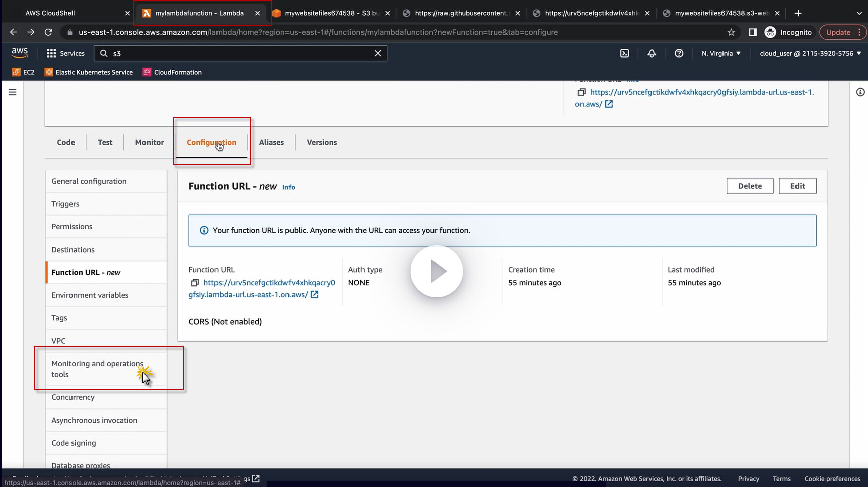Open the Incognito profile indicator
868x487 pixels.
tap(788, 32)
